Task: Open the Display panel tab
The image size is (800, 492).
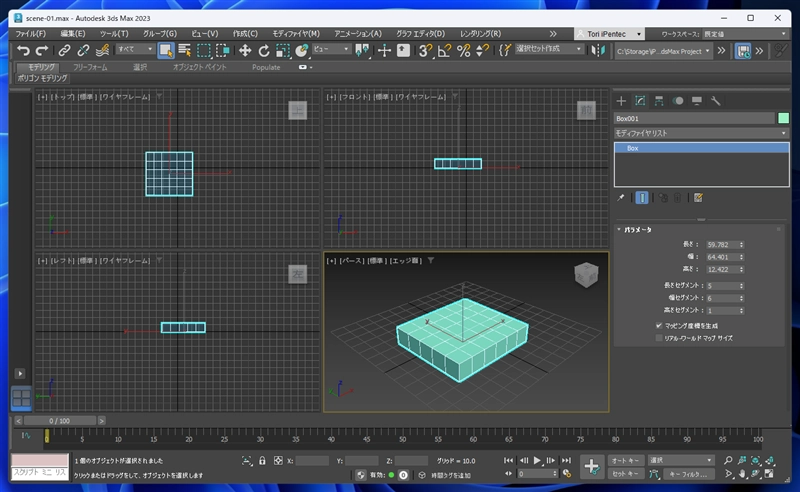Action: point(696,101)
